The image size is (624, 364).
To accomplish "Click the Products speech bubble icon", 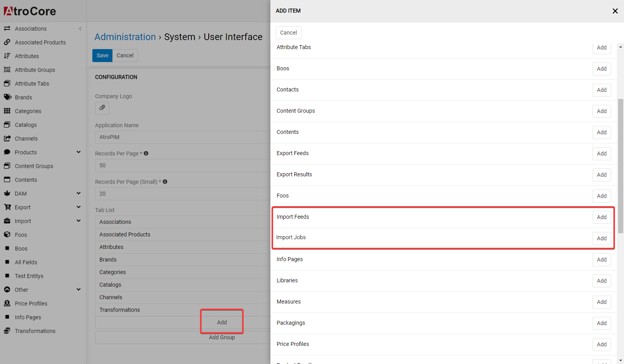I will (x=7, y=152).
